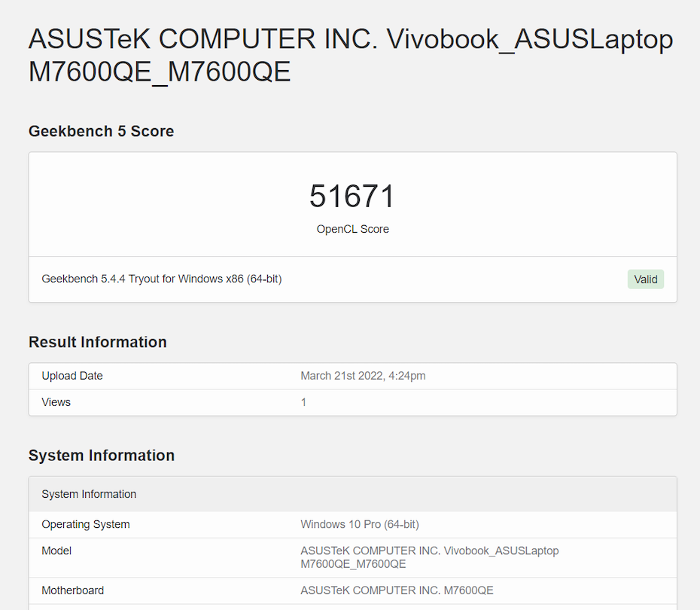
Task: Click the Geekbench 5.4.4 Tryout version text
Action: [x=162, y=279]
